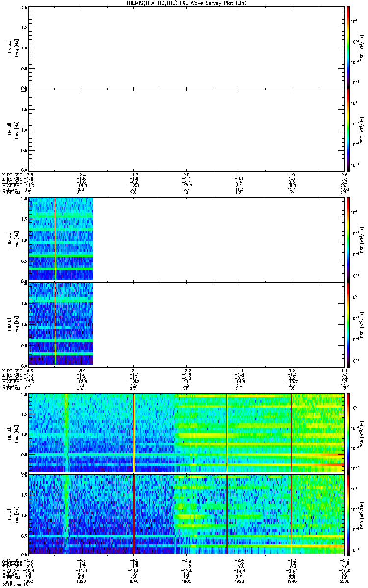
Task: Click the empty THA Bll plot panel
Action: [186, 129]
